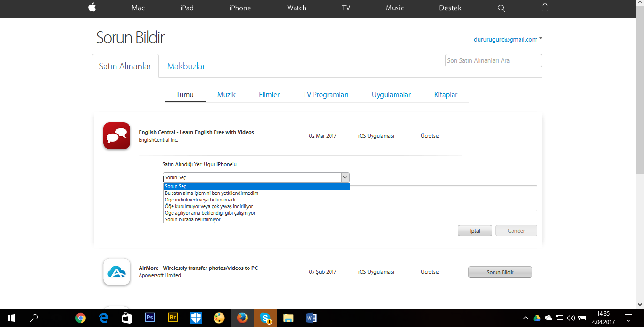Open the Music menu item
Viewport: 644px width, 327px height.
[x=395, y=8]
